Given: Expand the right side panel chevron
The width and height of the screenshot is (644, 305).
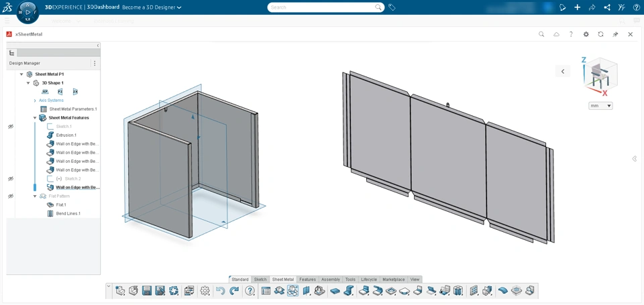Looking at the screenshot, I should pos(635,158).
